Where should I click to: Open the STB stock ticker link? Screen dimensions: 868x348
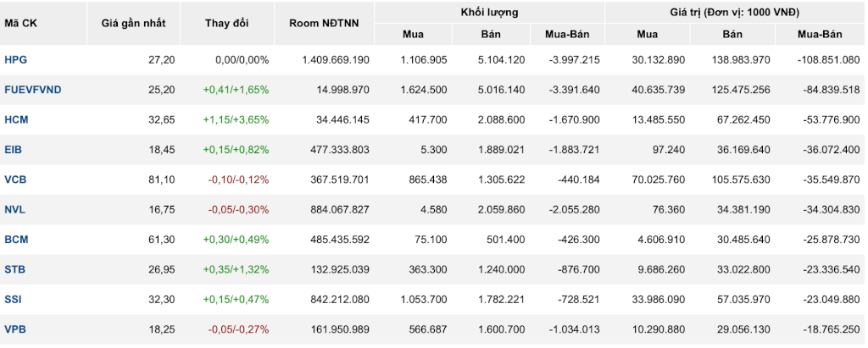[x=15, y=269]
